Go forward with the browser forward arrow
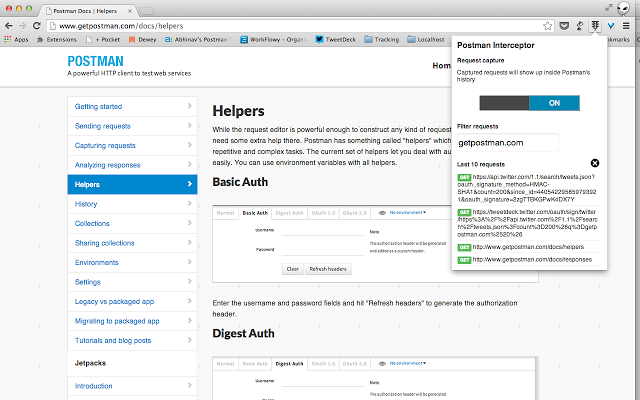This screenshot has height=400, width=640. (23, 26)
